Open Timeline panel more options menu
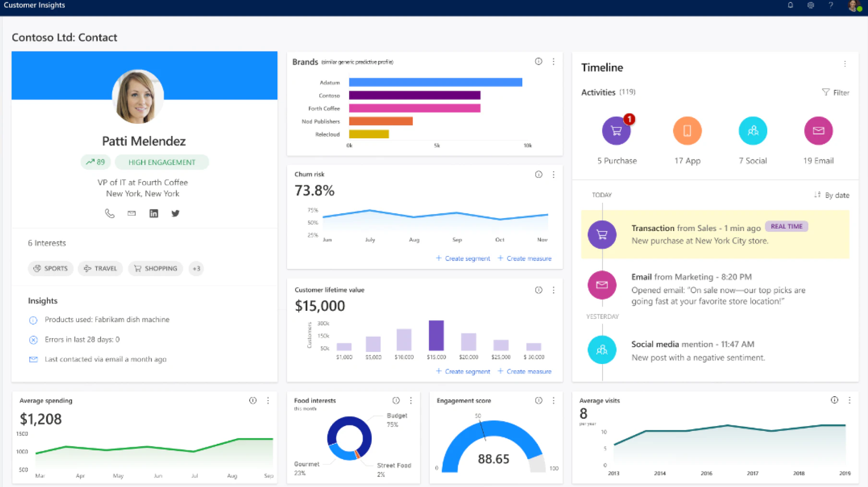 coord(845,63)
